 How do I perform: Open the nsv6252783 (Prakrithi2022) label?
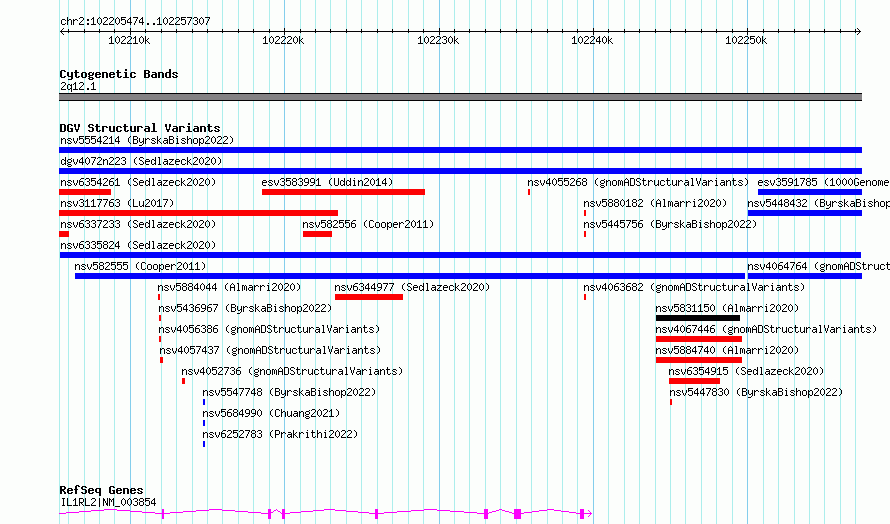[280, 434]
